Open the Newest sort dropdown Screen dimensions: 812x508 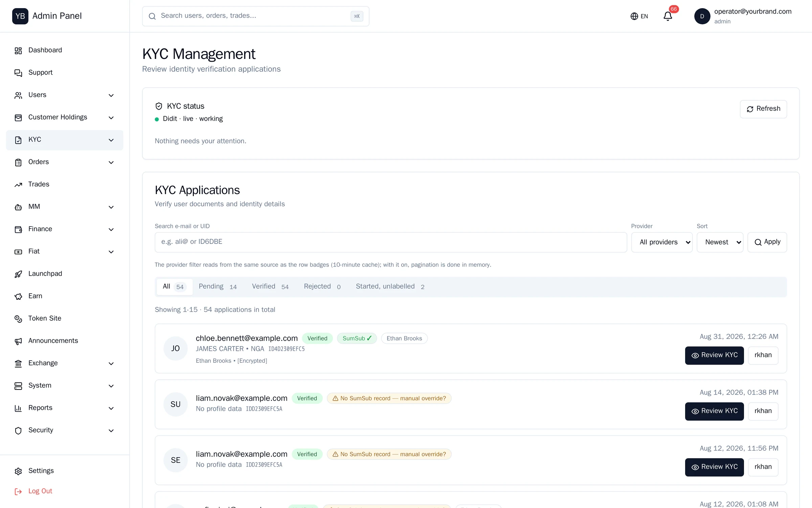pyautogui.click(x=720, y=242)
